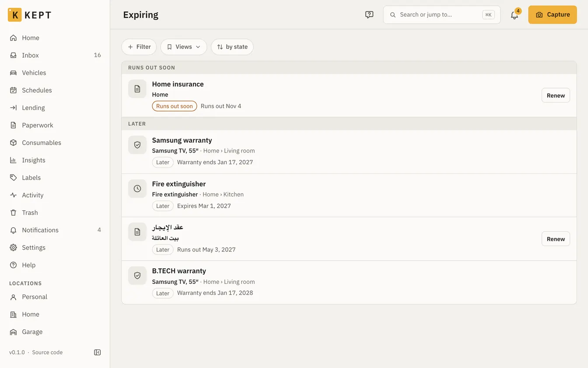Renew the Arabic rental contract item
The width and height of the screenshot is (588, 368).
[556, 239]
